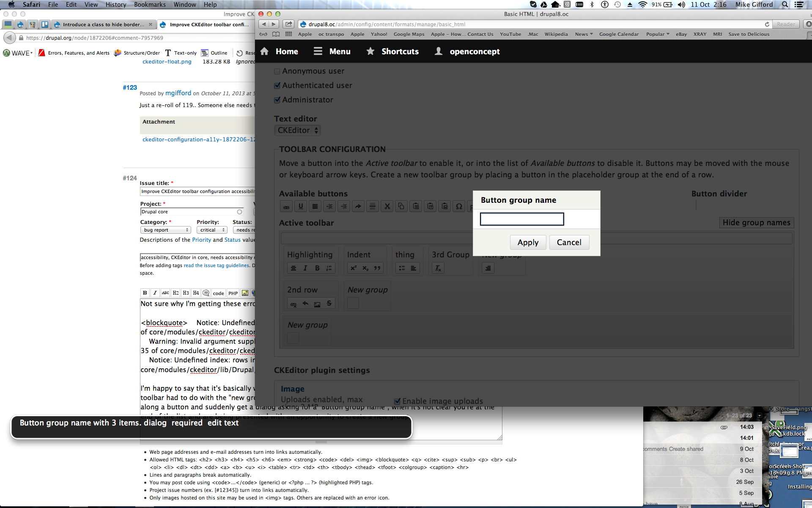Select the Link button in Available buttons
812x508 pixels.
pyautogui.click(x=286, y=207)
